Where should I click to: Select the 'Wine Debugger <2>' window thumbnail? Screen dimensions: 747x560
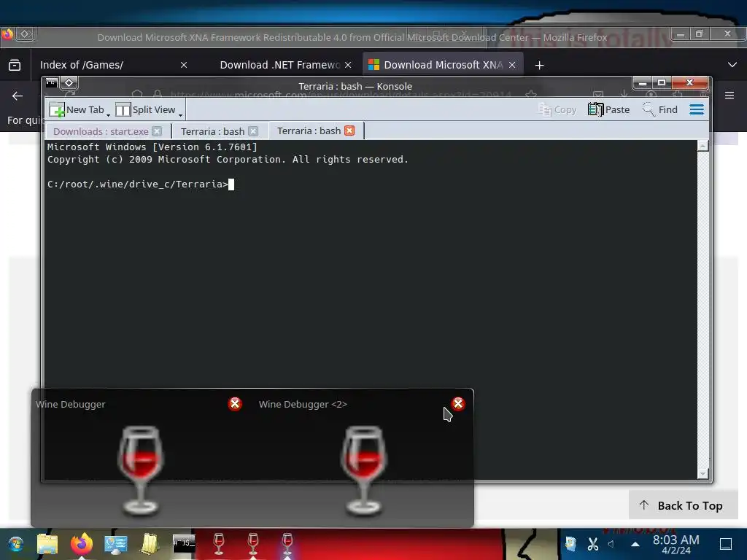click(x=363, y=470)
